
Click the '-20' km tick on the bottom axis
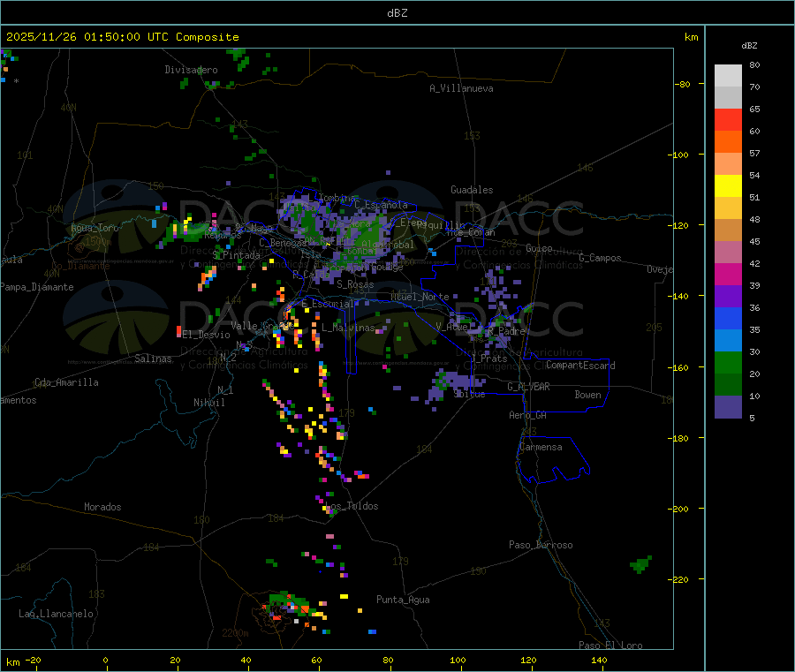tap(34, 660)
